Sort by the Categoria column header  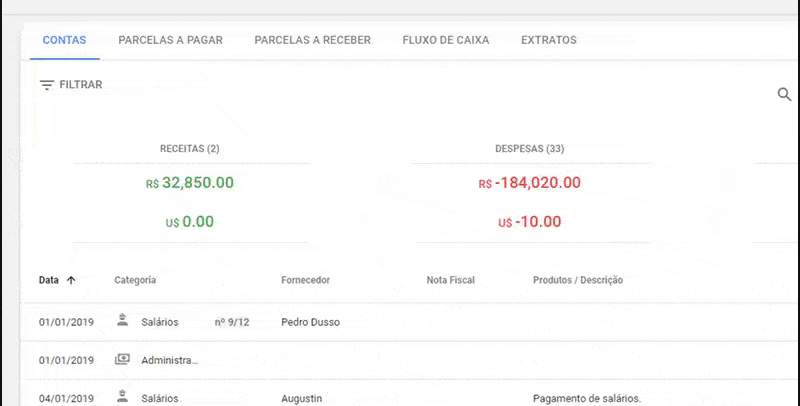[135, 280]
